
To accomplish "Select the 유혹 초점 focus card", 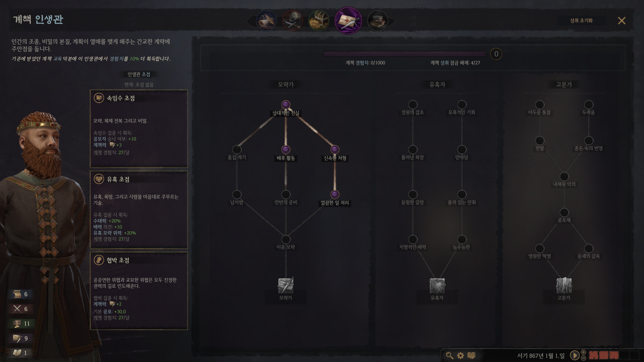I will point(139,210).
